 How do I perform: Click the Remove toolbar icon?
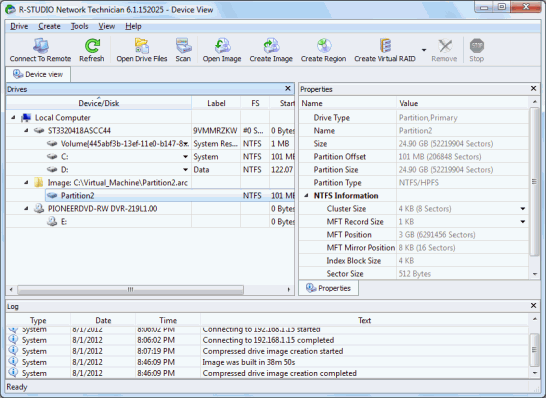(445, 46)
